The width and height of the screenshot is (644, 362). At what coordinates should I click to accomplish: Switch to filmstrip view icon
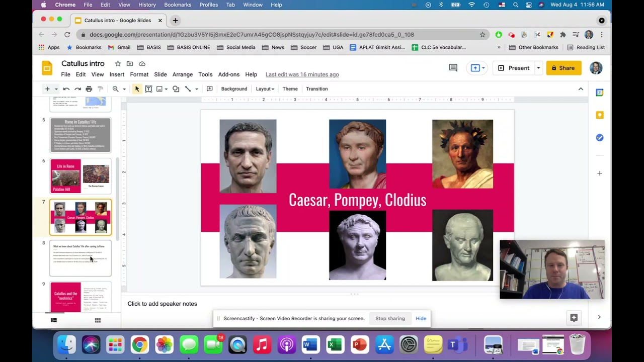(x=54, y=320)
